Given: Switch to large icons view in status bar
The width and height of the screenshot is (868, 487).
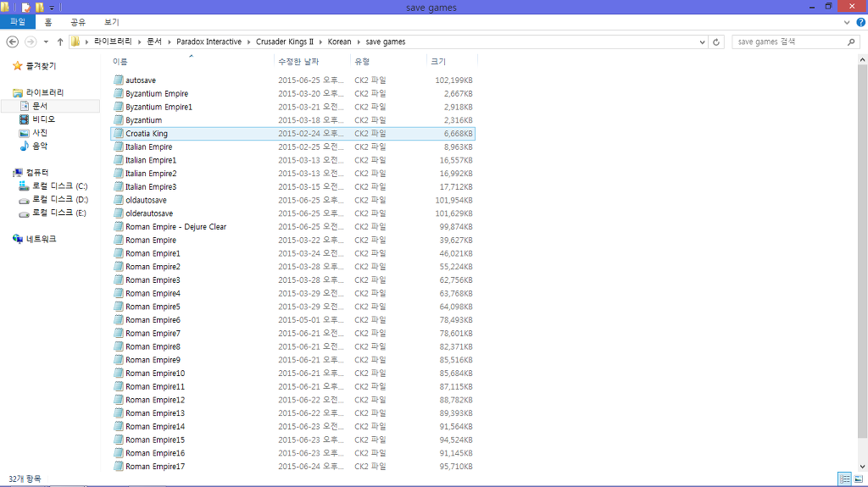Looking at the screenshot, I should tap(858, 479).
